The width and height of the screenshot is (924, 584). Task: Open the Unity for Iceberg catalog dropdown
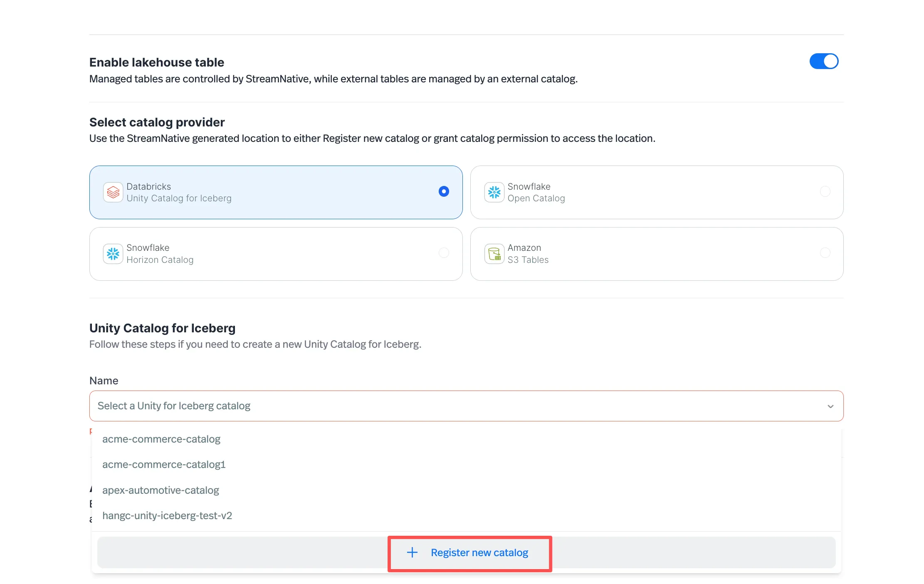click(466, 406)
